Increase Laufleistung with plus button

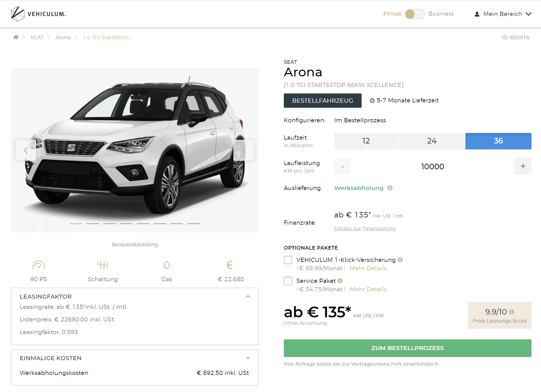coord(523,166)
